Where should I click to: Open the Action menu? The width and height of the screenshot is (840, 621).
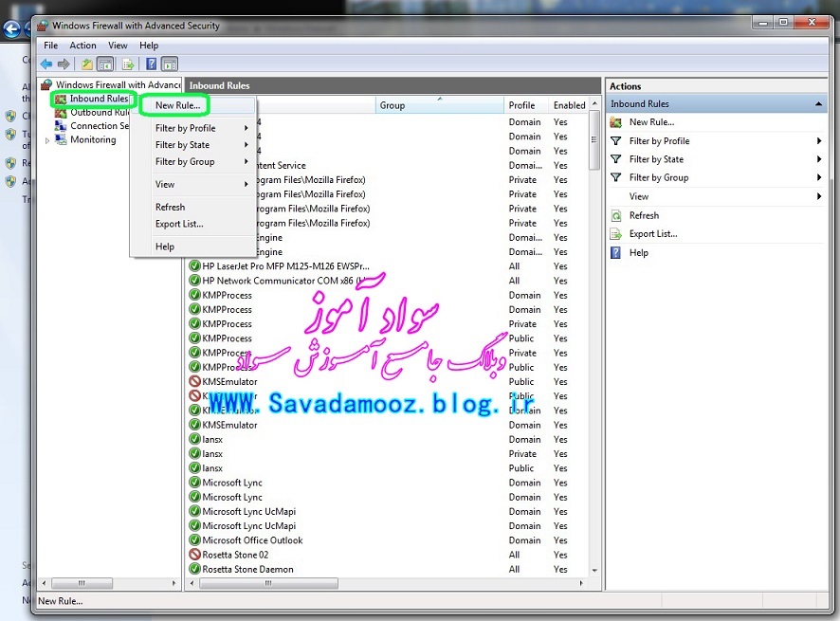83,46
